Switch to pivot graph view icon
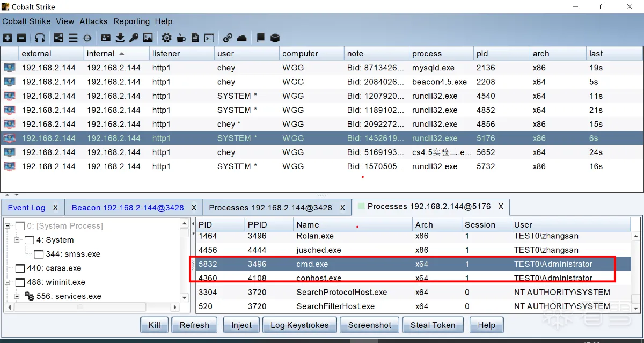This screenshot has height=343, width=644. pos(58,38)
